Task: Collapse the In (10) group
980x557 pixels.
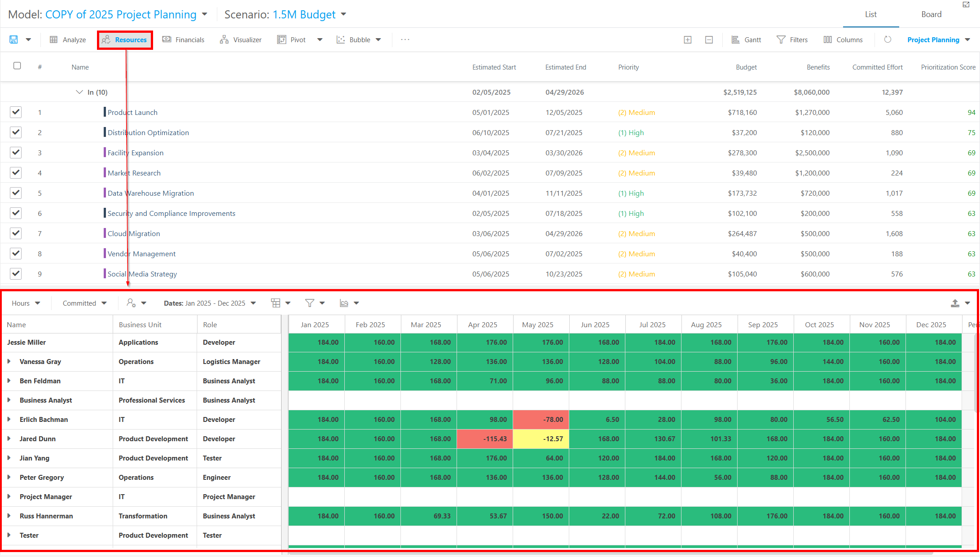Action: pos(79,92)
